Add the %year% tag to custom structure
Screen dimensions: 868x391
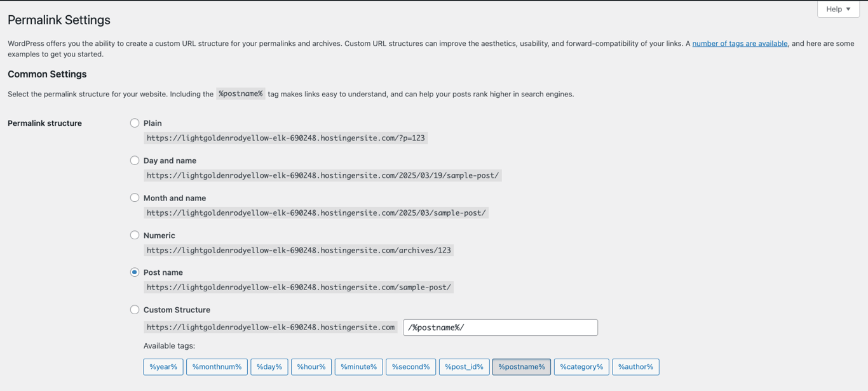click(x=163, y=367)
